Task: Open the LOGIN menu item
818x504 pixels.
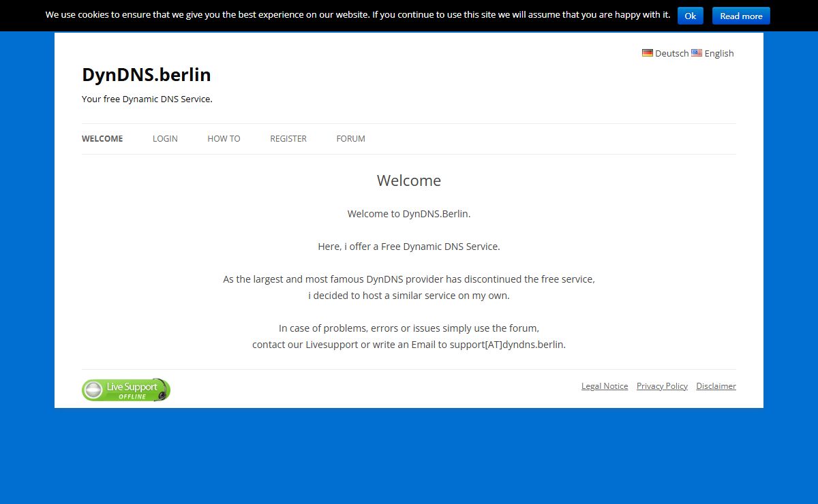Action: click(x=165, y=138)
